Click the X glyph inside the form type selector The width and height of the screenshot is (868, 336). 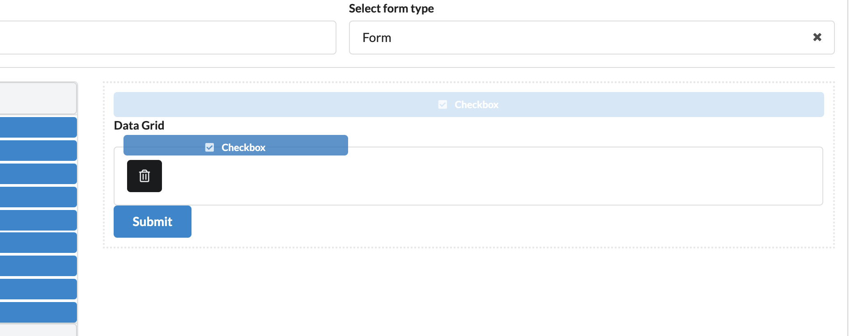(x=817, y=37)
